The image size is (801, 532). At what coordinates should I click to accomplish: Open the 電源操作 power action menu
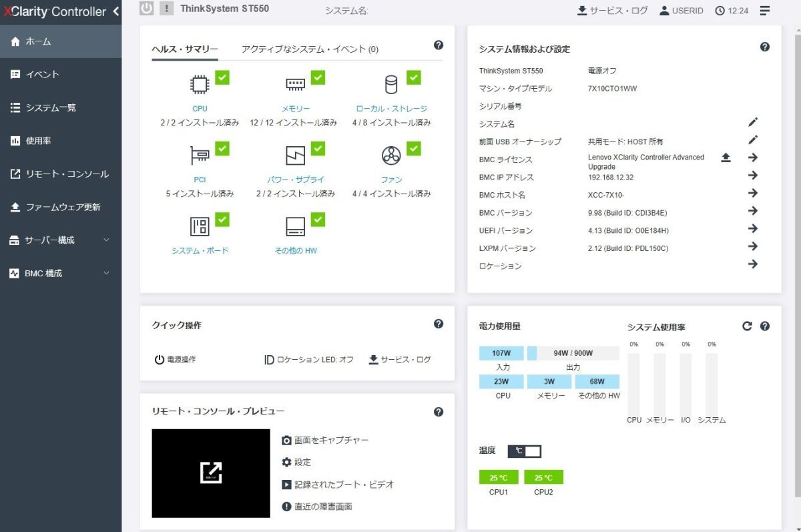175,359
